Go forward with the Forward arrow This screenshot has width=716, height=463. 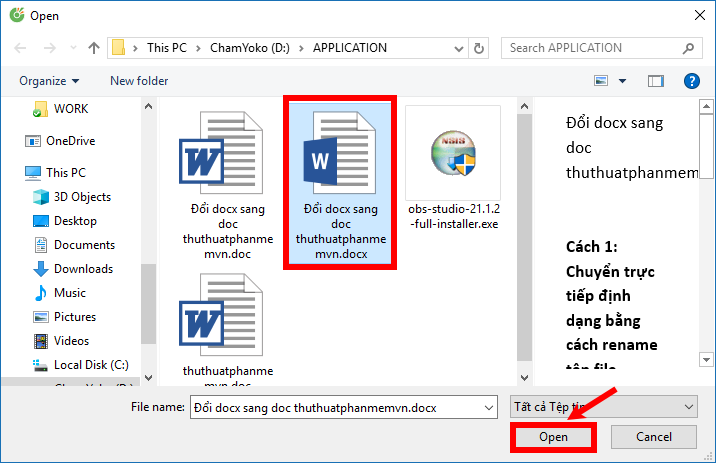49,48
